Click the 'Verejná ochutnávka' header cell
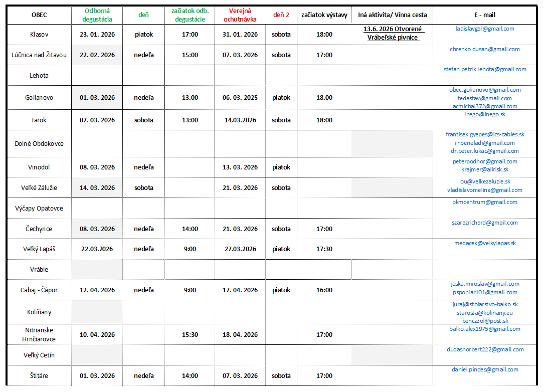Image resolution: width=547 pixels, height=392 pixels. click(240, 15)
